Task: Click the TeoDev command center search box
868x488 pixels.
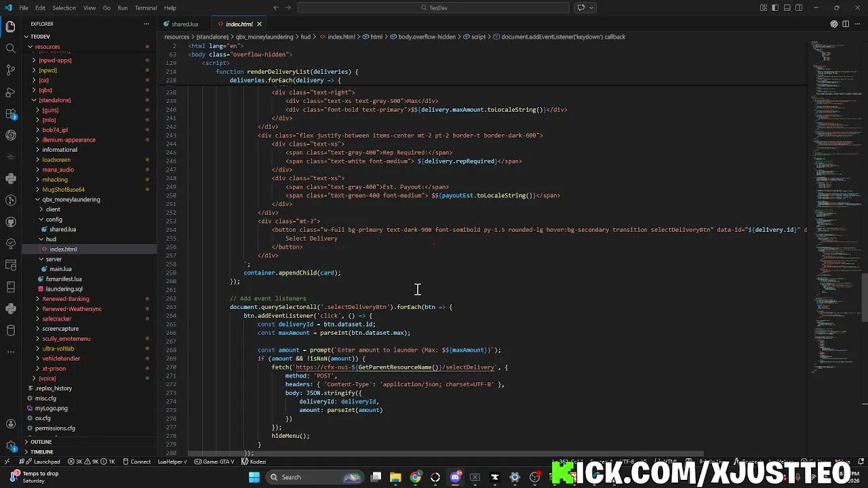Action: click(x=433, y=8)
